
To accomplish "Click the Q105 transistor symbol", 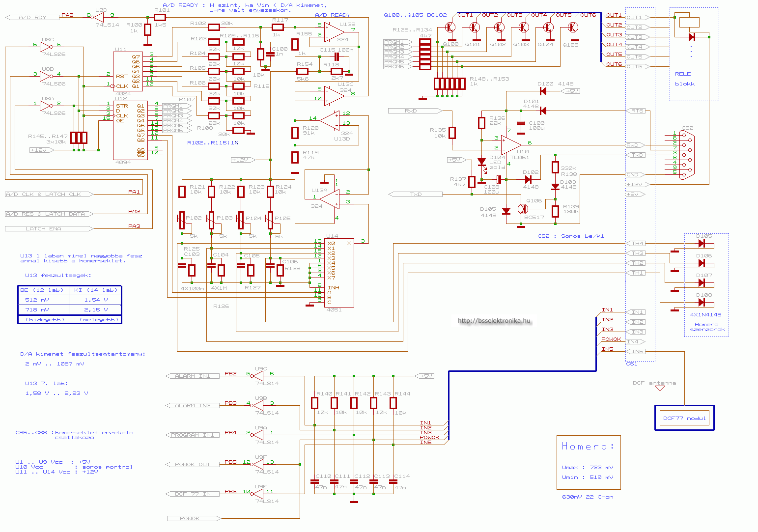I will pos(573,28).
